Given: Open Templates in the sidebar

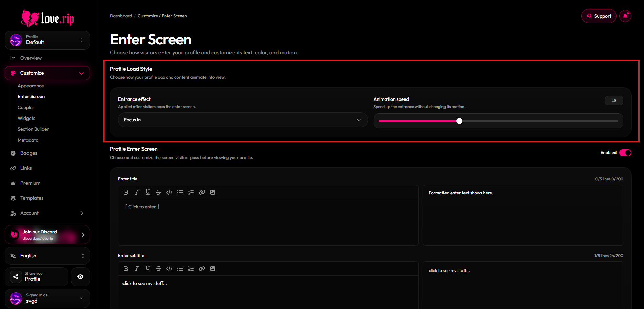Looking at the screenshot, I should pos(47,198).
